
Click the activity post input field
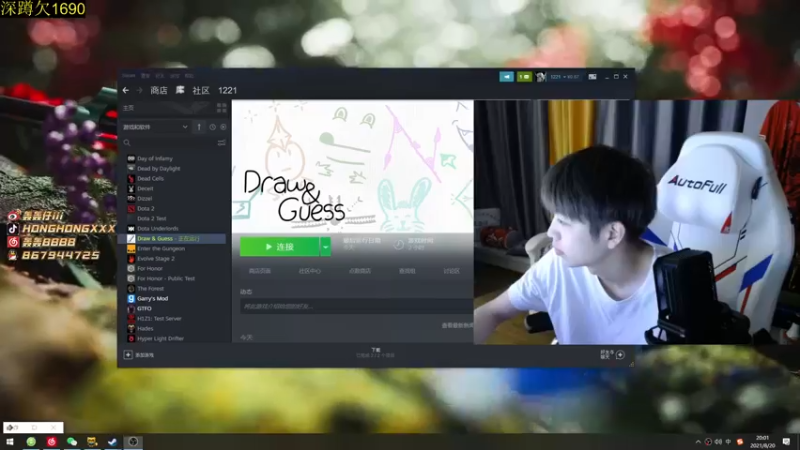coord(357,306)
